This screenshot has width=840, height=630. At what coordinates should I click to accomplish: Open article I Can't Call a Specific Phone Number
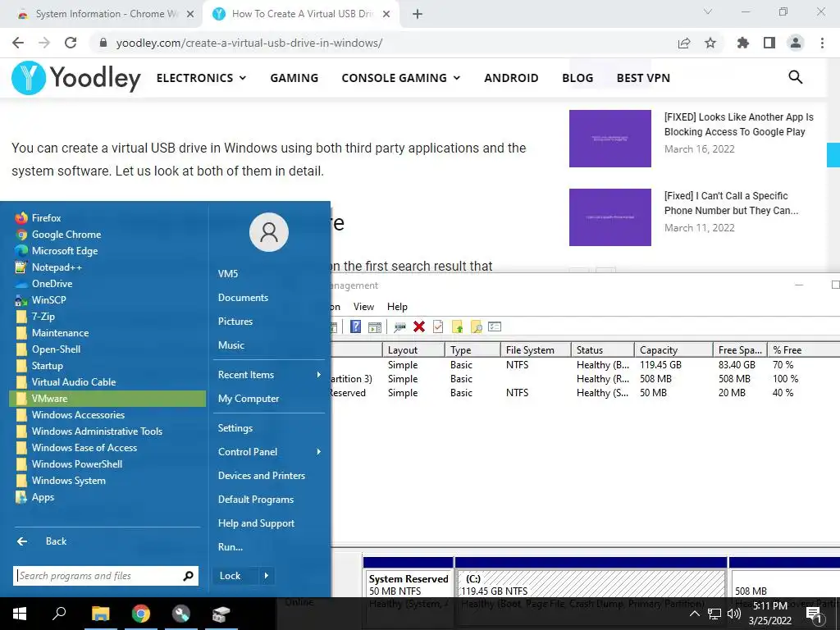[731, 203]
